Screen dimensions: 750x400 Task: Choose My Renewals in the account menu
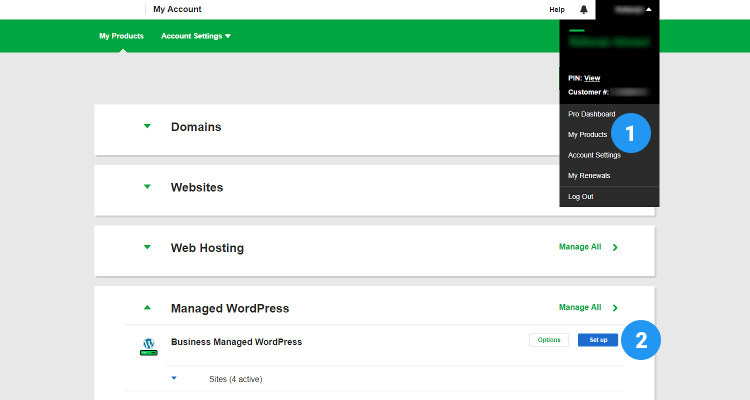pyautogui.click(x=589, y=176)
